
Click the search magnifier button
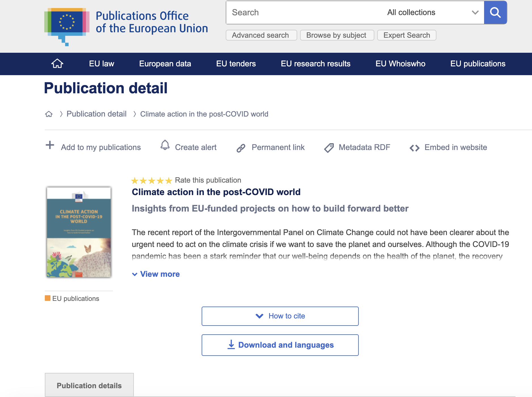(495, 12)
